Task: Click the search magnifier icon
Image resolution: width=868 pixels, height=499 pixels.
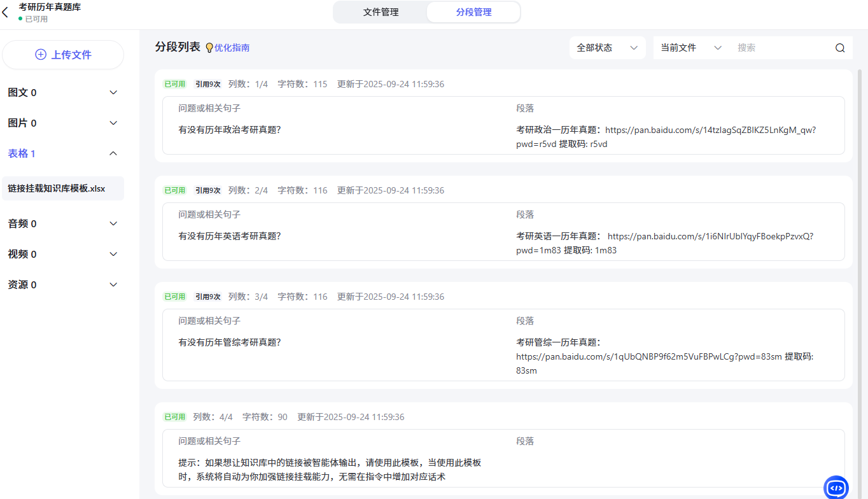Action: click(x=839, y=48)
